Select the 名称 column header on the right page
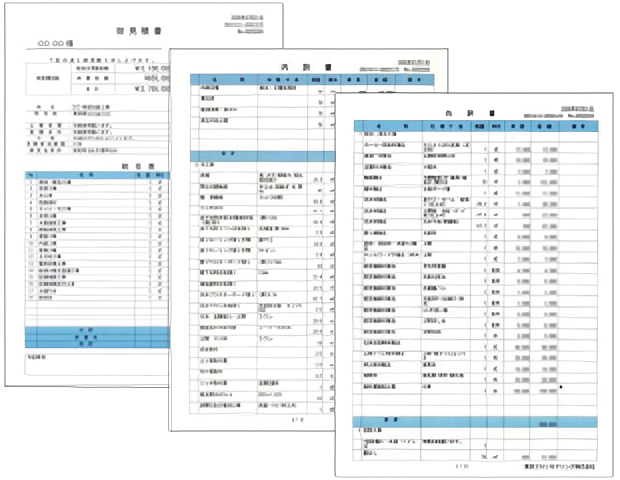620x480 pixels. [x=388, y=126]
